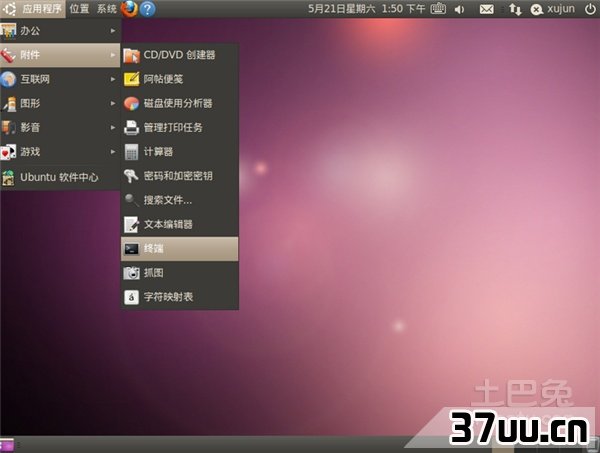
Task: Open 字符映射表 character map
Action: coord(179,297)
